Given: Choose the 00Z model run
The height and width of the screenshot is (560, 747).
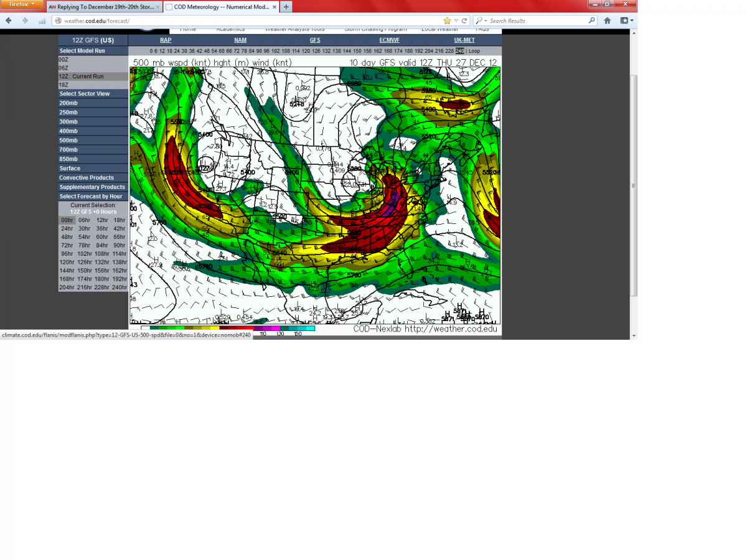Looking at the screenshot, I should pos(93,59).
